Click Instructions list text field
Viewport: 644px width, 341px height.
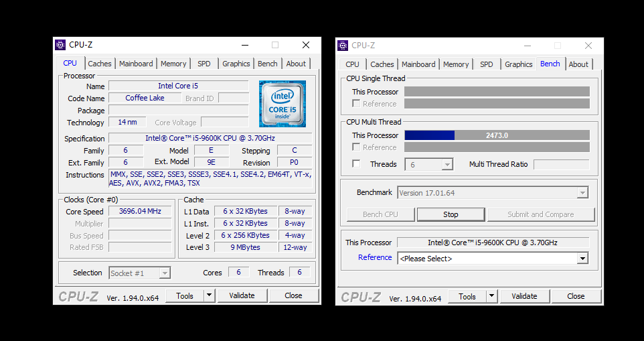tap(210, 179)
